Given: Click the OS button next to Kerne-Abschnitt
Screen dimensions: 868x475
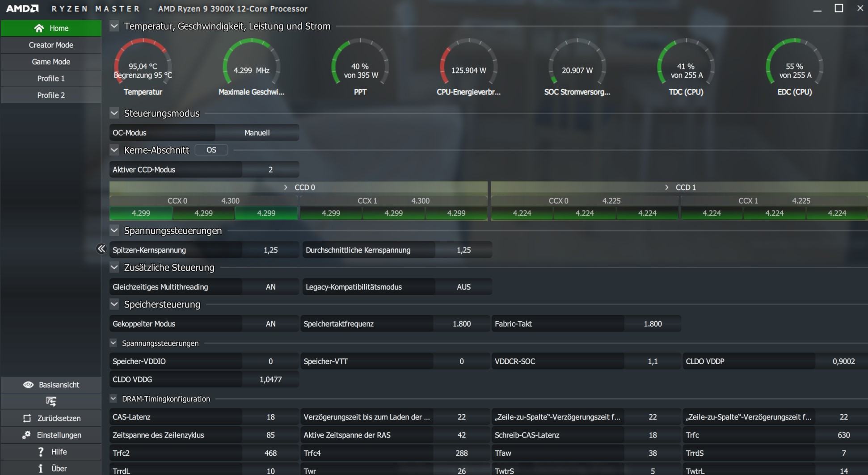Looking at the screenshot, I should [x=211, y=150].
